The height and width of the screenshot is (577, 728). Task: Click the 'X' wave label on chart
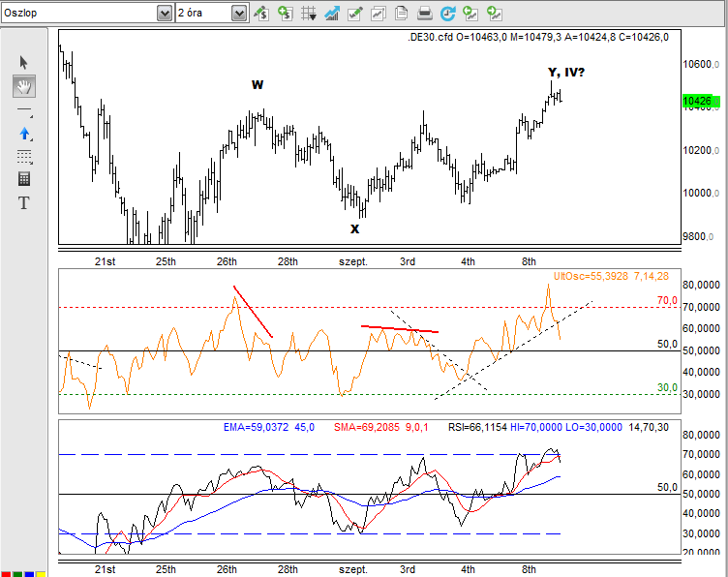tap(354, 228)
